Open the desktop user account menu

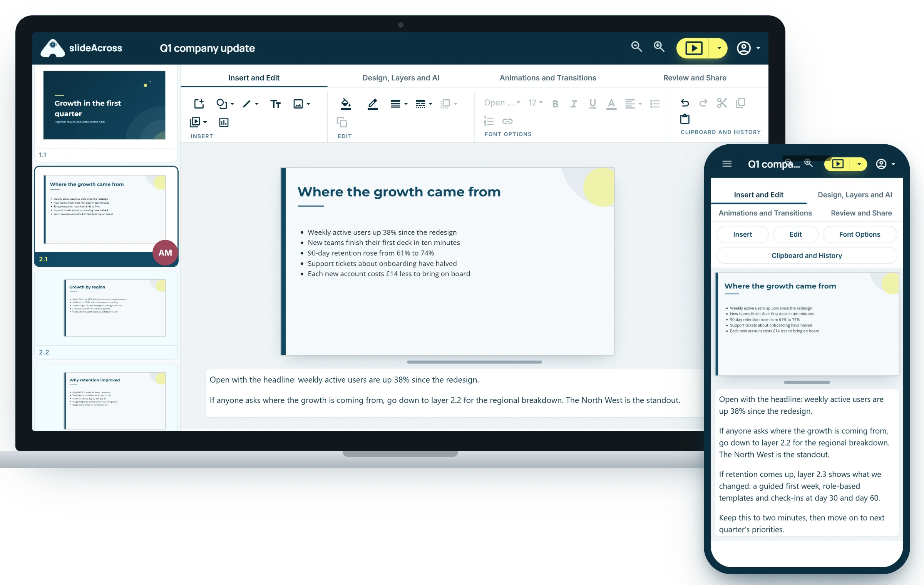[748, 48]
